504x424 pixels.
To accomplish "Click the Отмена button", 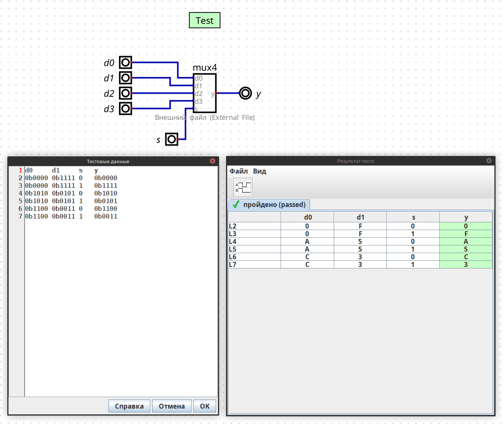I will tap(172, 406).
